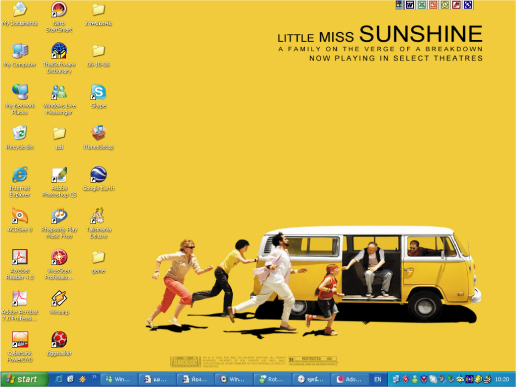
Task: Open ThaiSoftware Dictionary shortcut
Action: coord(59,58)
